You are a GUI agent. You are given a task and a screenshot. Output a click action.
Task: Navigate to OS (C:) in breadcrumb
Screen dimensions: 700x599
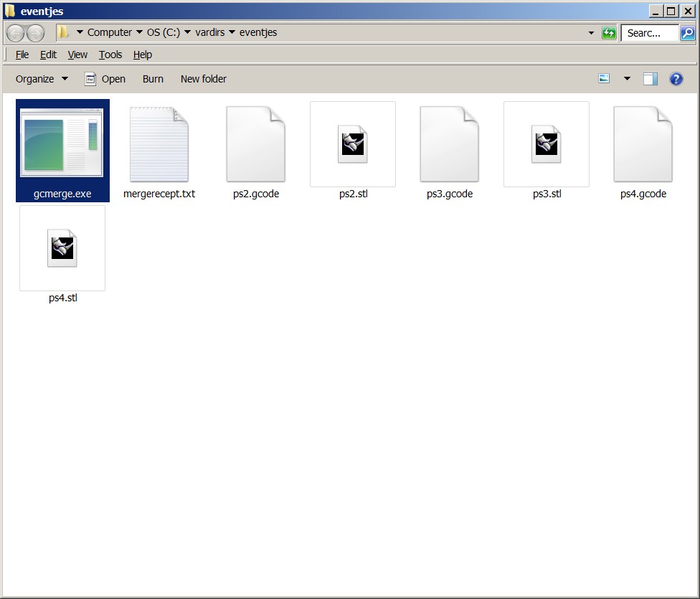tap(164, 32)
